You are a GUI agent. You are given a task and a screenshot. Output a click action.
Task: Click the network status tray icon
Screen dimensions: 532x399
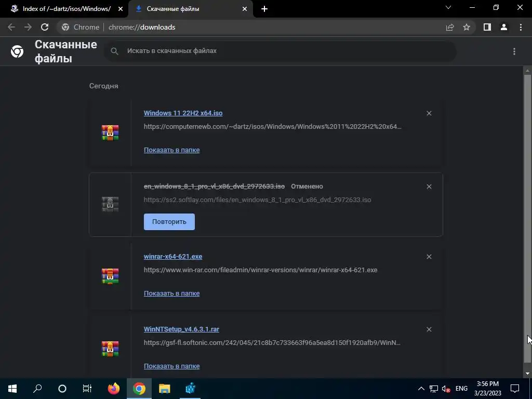click(434, 389)
